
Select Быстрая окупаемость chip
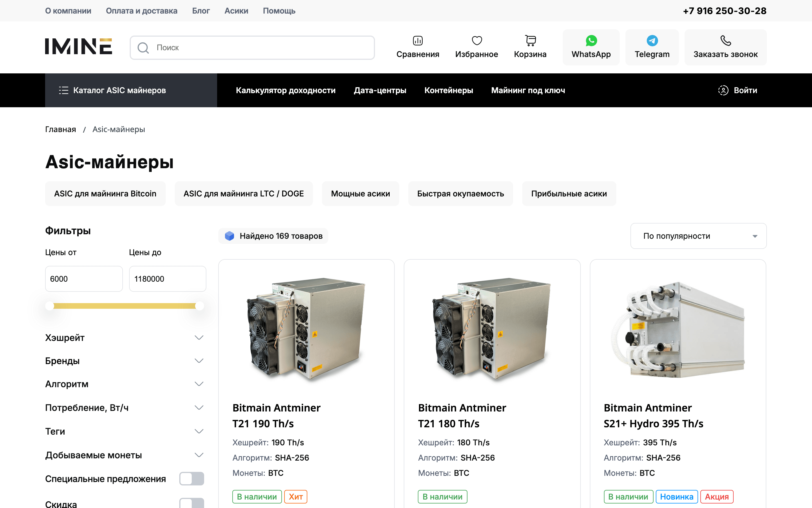pos(460,194)
